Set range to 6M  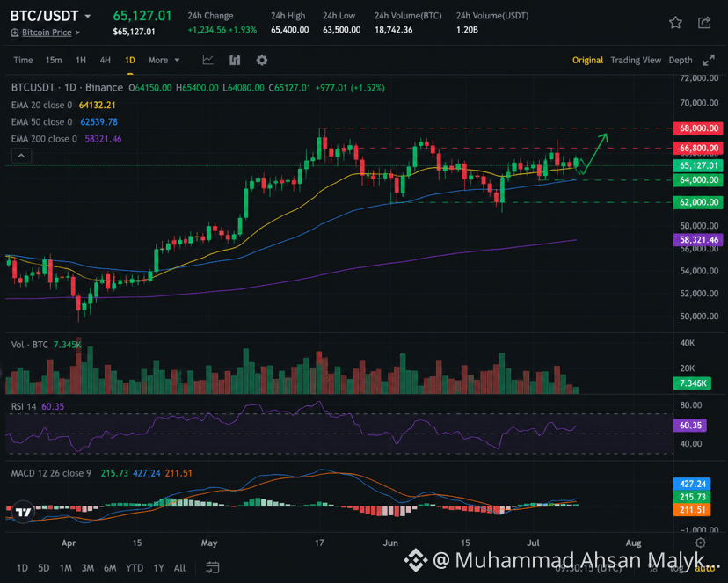pyautogui.click(x=110, y=568)
